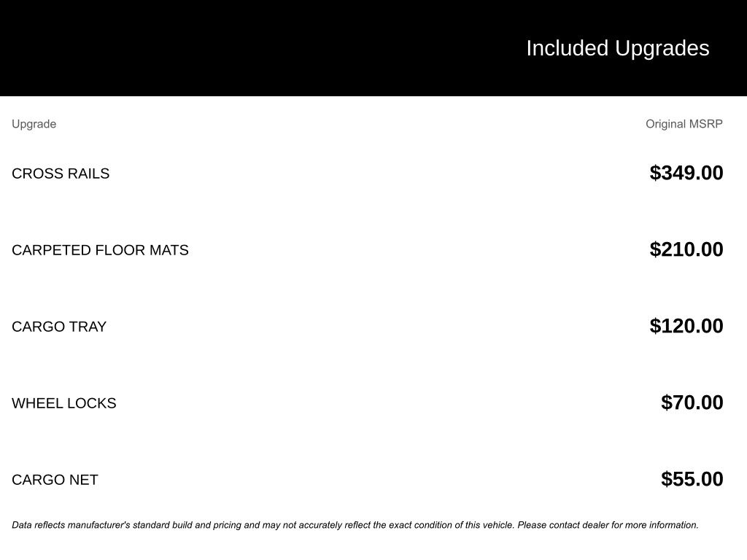
Task: Click the word "Upgrades" in the title
Action: coord(662,49)
